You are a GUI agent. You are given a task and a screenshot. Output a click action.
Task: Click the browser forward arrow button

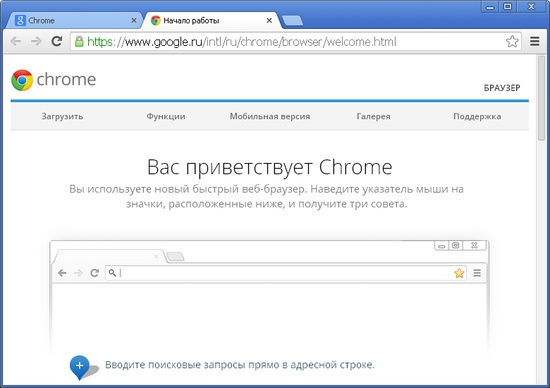36,41
